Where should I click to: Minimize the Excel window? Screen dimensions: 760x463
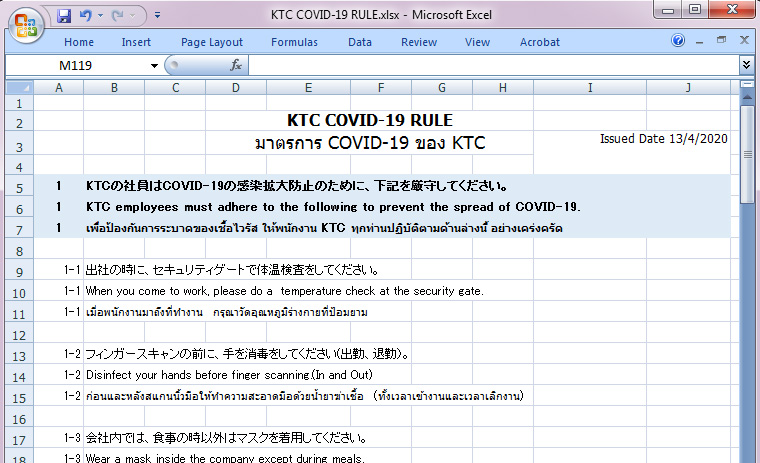pos(668,10)
